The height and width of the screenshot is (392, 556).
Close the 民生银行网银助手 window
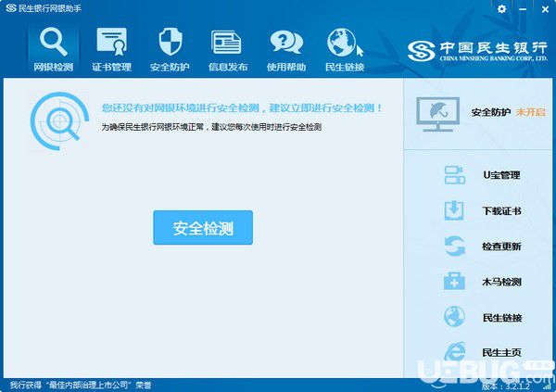(546, 9)
